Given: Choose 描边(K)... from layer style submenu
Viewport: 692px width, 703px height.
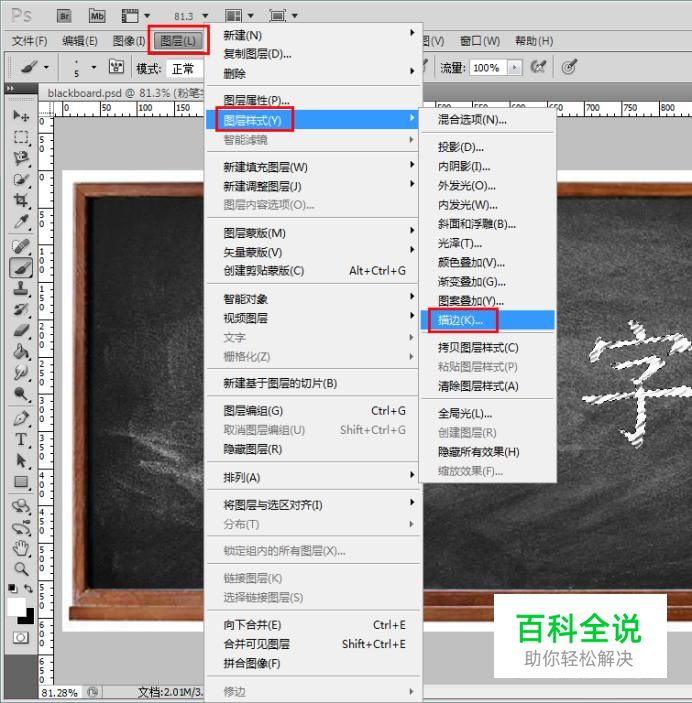Looking at the screenshot, I should tap(487, 321).
